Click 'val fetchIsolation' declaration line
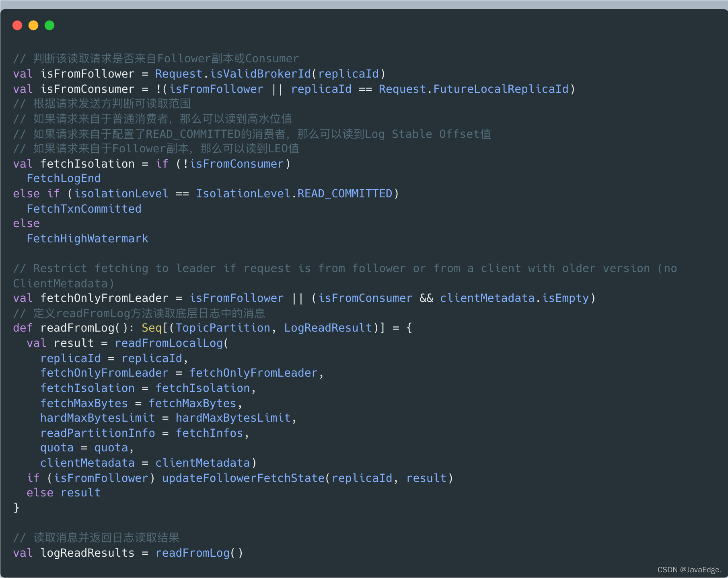 coord(152,164)
